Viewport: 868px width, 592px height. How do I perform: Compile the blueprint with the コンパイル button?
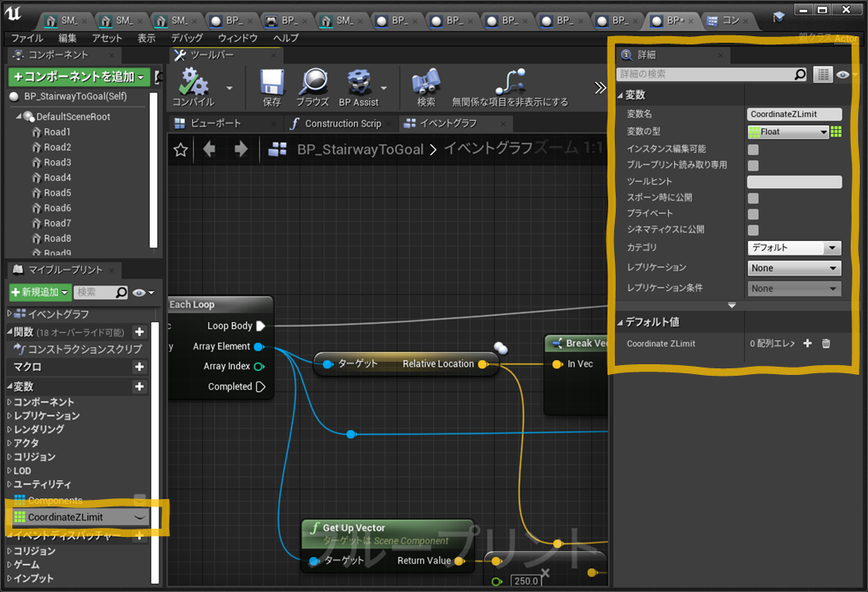194,87
